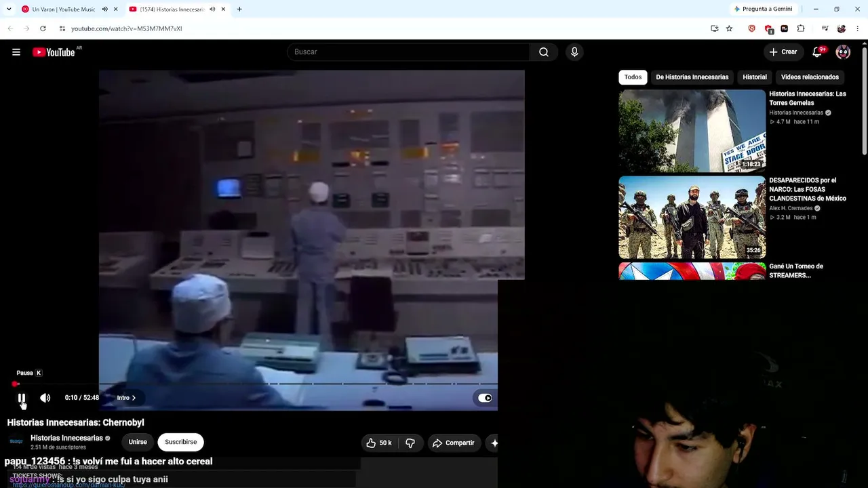Bookmark this page with the star icon
This screenshot has width=868, height=488.
pyautogui.click(x=729, y=28)
